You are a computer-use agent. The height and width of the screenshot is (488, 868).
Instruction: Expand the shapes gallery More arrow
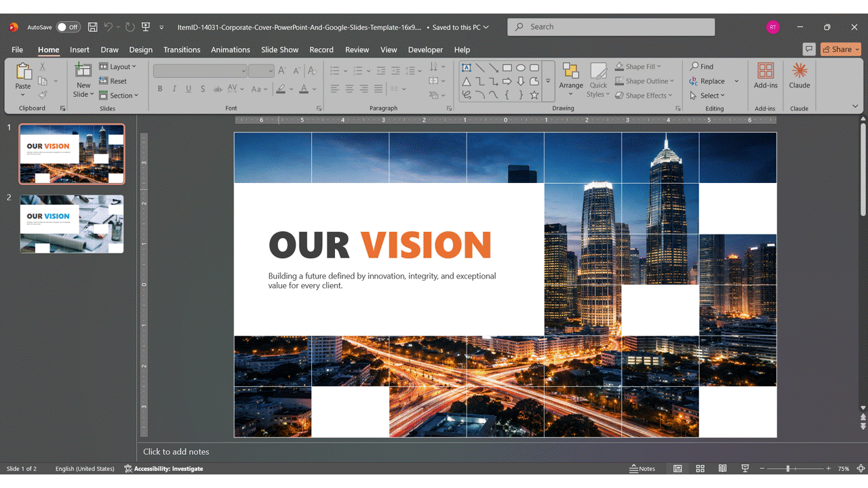(548, 81)
